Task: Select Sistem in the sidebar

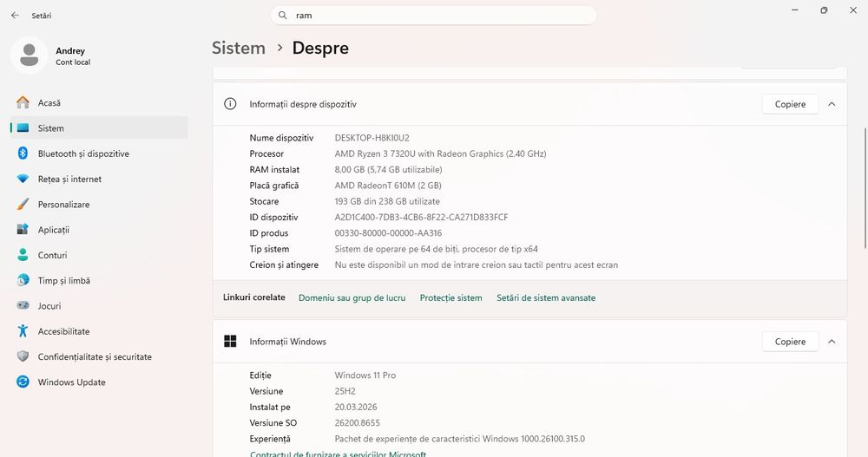Action: [99, 127]
